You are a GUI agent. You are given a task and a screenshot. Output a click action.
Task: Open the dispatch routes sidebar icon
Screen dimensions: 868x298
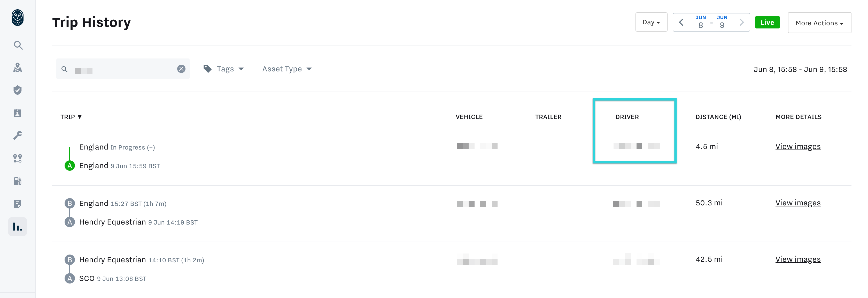tap(18, 158)
